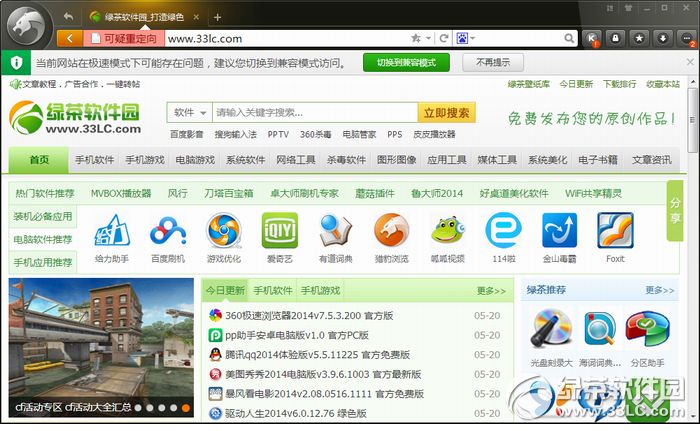The height and width of the screenshot is (431, 700).
Task: Open the Baidu search engine dropdown arrow
Action: click(473, 38)
